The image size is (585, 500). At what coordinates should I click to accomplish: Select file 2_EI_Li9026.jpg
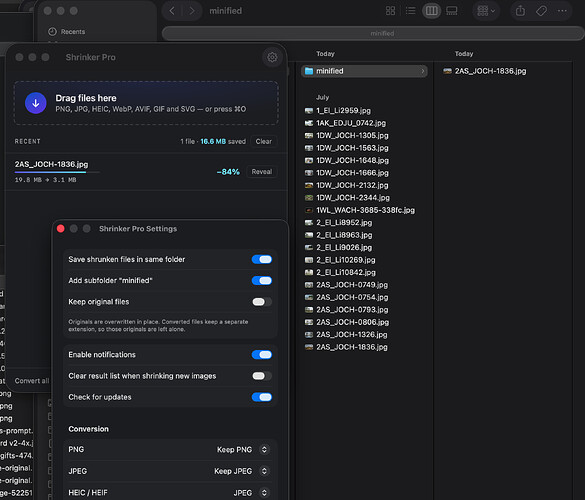tap(344, 247)
